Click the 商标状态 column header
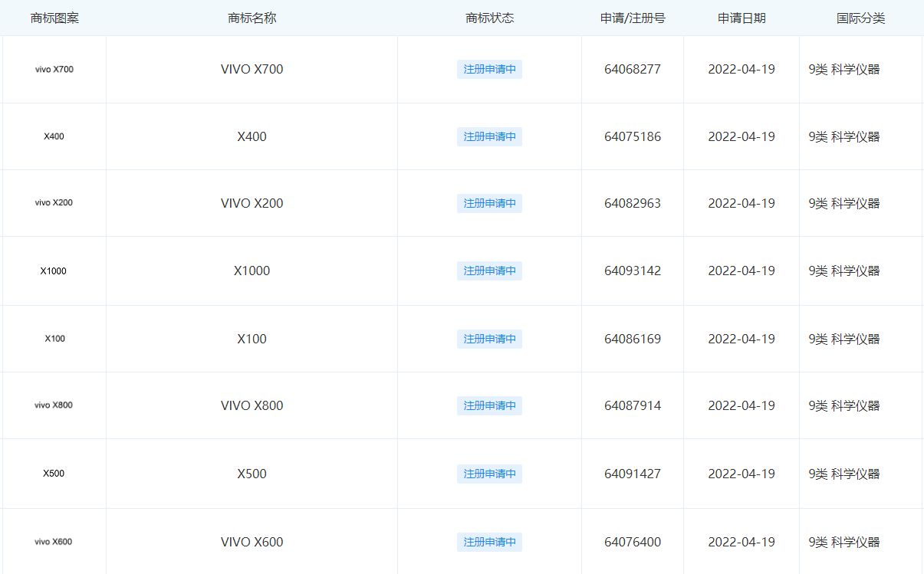The width and height of the screenshot is (924, 574). [490, 18]
